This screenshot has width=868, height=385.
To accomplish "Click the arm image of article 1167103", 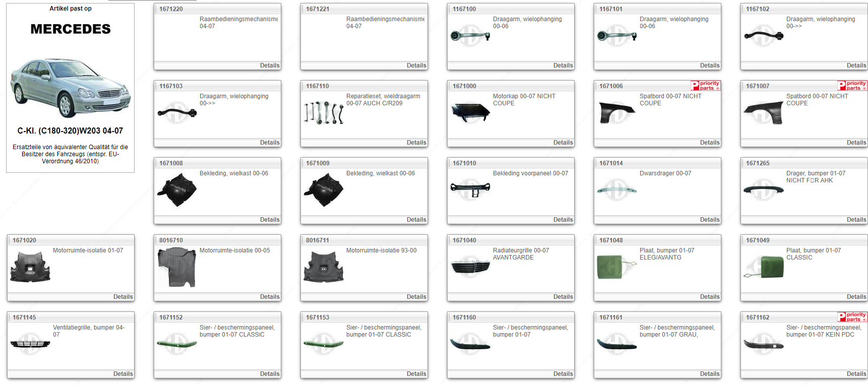I will (x=177, y=113).
